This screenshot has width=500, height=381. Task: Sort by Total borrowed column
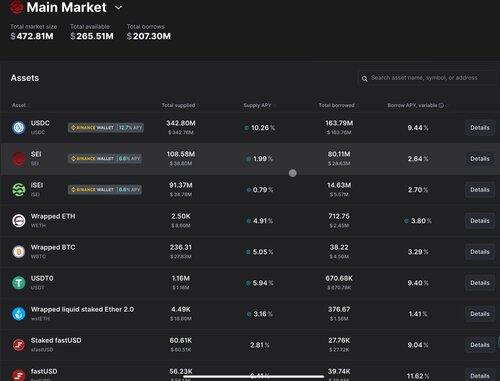tap(337, 105)
